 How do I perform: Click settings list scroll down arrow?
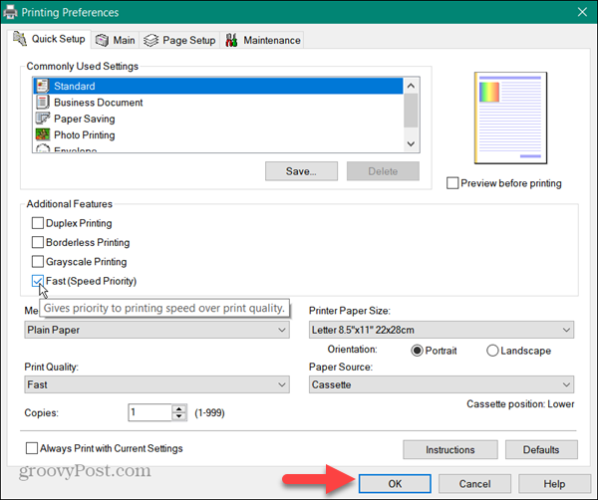[411, 144]
